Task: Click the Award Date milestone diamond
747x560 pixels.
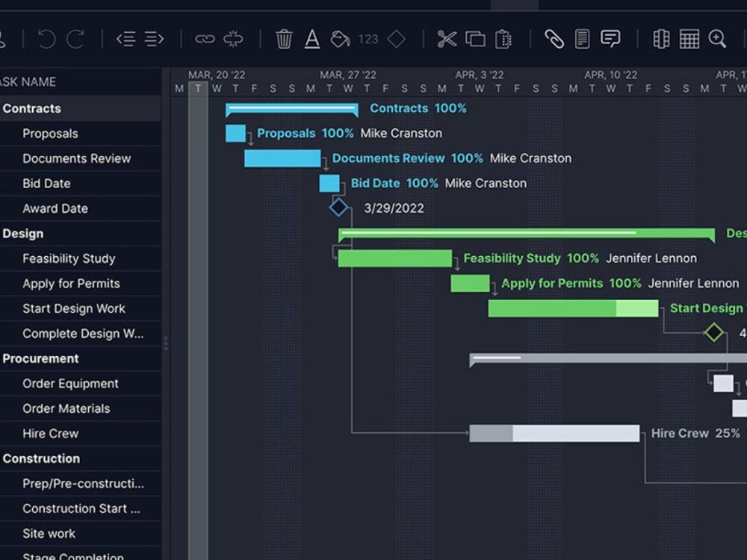Action: tap(338, 208)
